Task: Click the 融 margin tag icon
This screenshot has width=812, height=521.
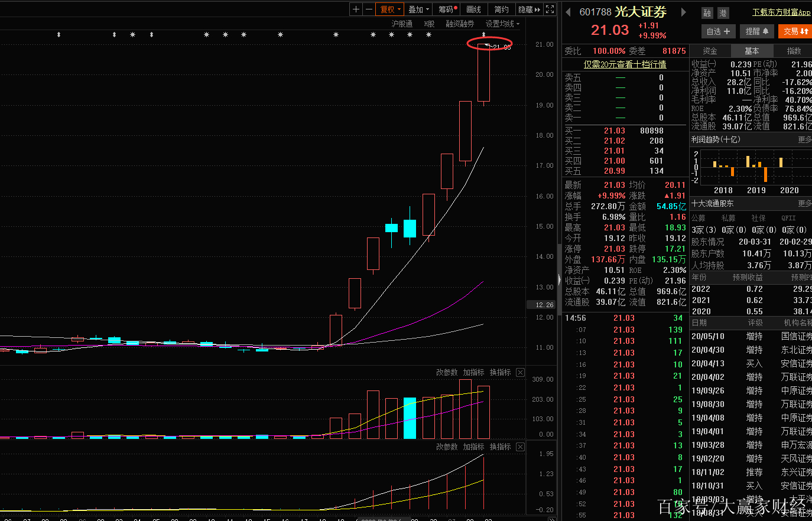Action: click(x=707, y=13)
